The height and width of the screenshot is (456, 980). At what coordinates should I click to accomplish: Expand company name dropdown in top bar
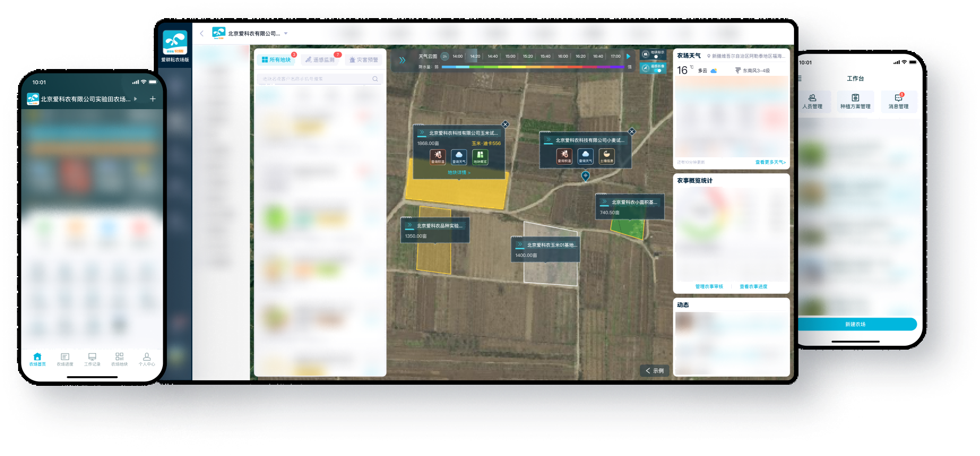(286, 34)
